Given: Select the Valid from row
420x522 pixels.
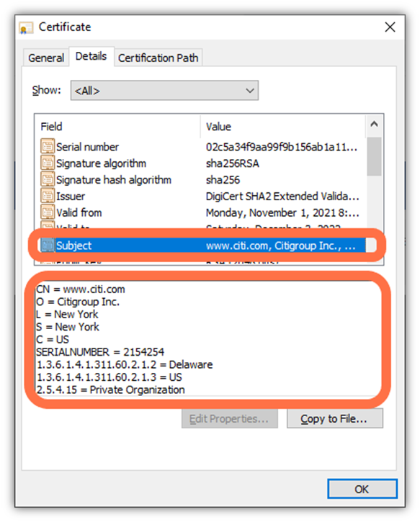Looking at the screenshot, I should click(203, 212).
